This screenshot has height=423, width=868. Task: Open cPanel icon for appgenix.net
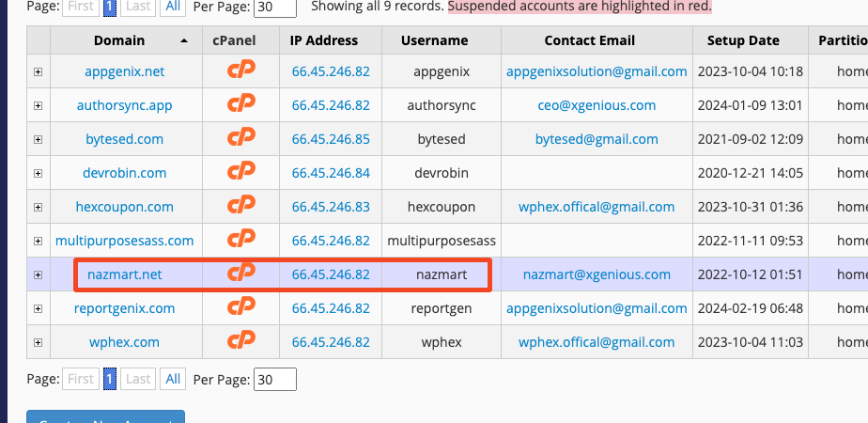240,70
